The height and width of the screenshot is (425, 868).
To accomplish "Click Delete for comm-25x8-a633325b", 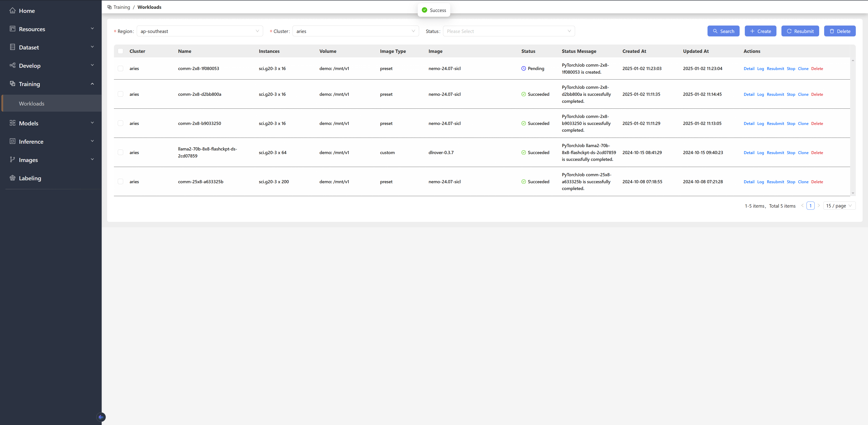I will (817, 181).
